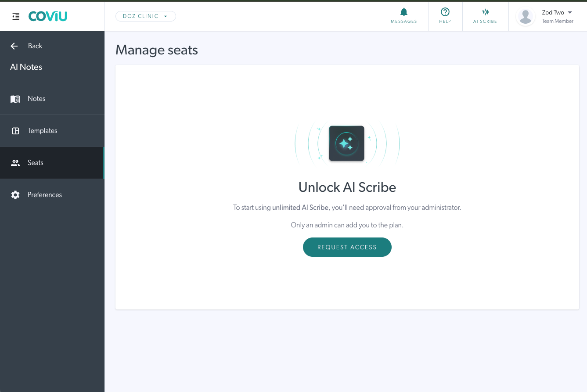
Task: Go to the Notes menu item
Action: coord(36,99)
